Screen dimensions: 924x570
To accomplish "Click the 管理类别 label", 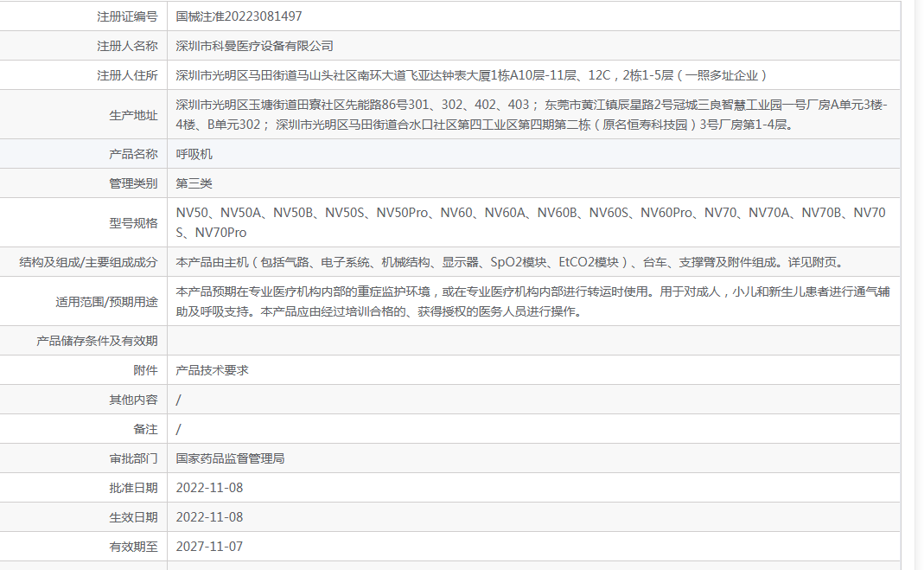I will coord(133,183).
